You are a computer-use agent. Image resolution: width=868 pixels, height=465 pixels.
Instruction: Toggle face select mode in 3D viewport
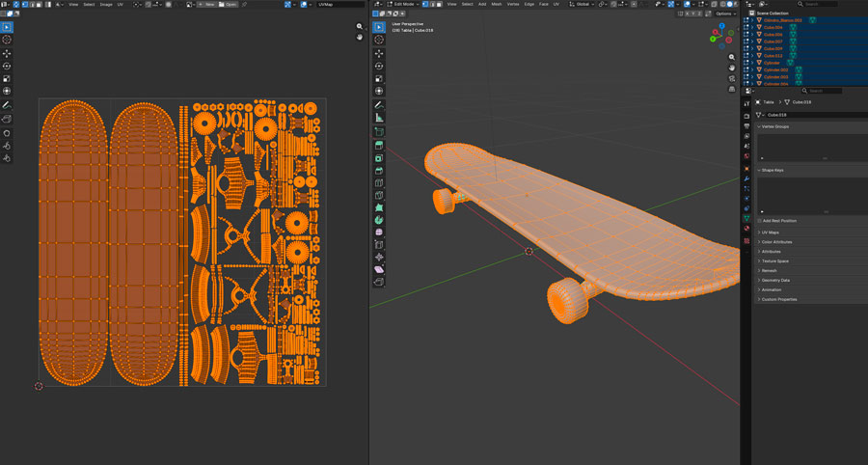[439, 4]
